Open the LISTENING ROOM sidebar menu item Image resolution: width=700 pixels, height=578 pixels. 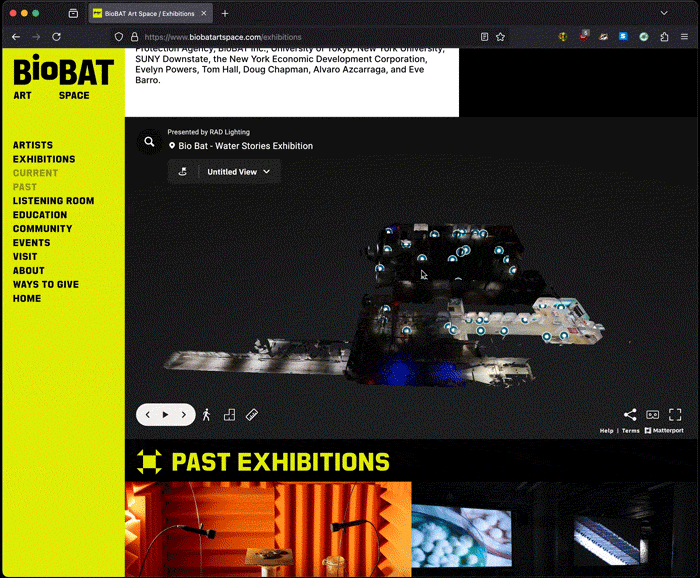coord(53,201)
